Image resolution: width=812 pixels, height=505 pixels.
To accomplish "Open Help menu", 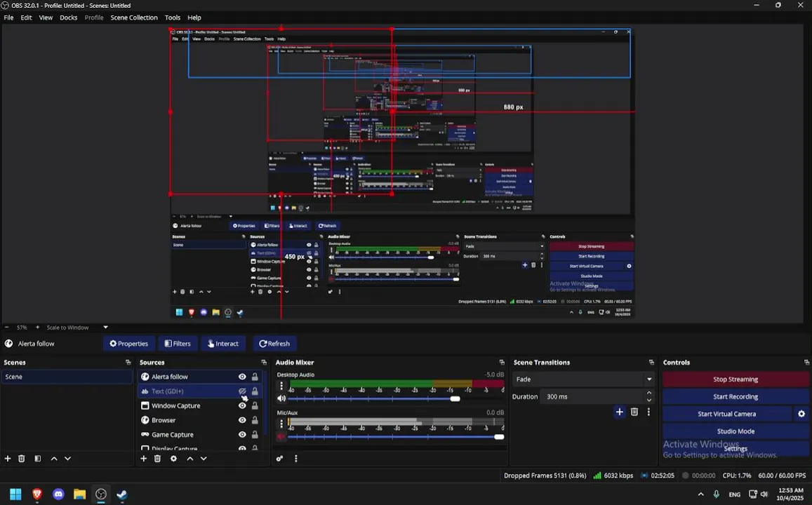I will 194,18.
